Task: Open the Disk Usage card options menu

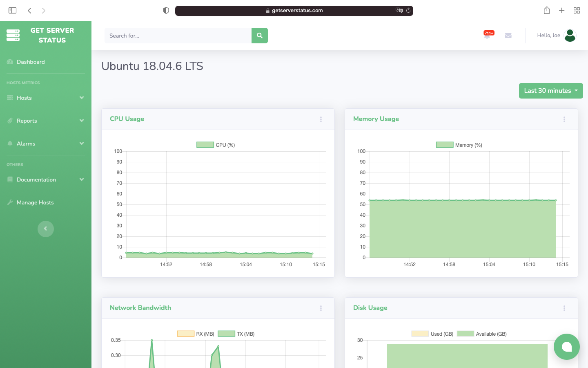Action: pos(564,308)
